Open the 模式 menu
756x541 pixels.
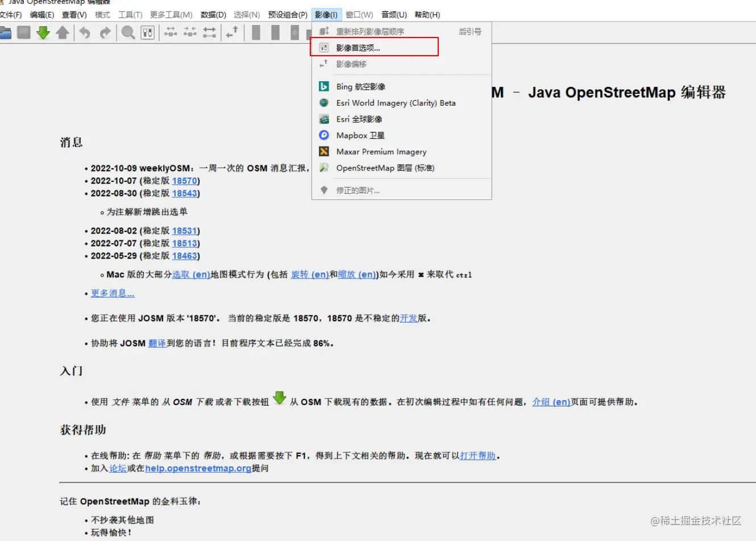(x=102, y=15)
